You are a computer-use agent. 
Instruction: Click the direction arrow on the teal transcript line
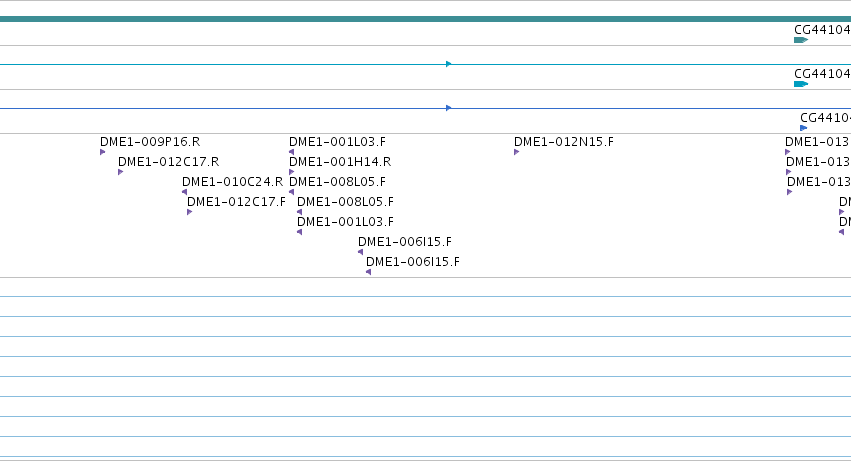coord(449,64)
